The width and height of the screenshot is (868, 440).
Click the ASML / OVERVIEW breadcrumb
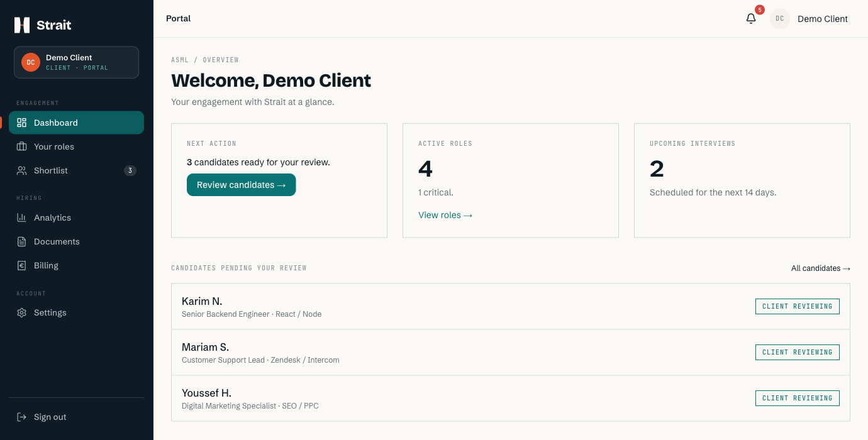pos(205,60)
